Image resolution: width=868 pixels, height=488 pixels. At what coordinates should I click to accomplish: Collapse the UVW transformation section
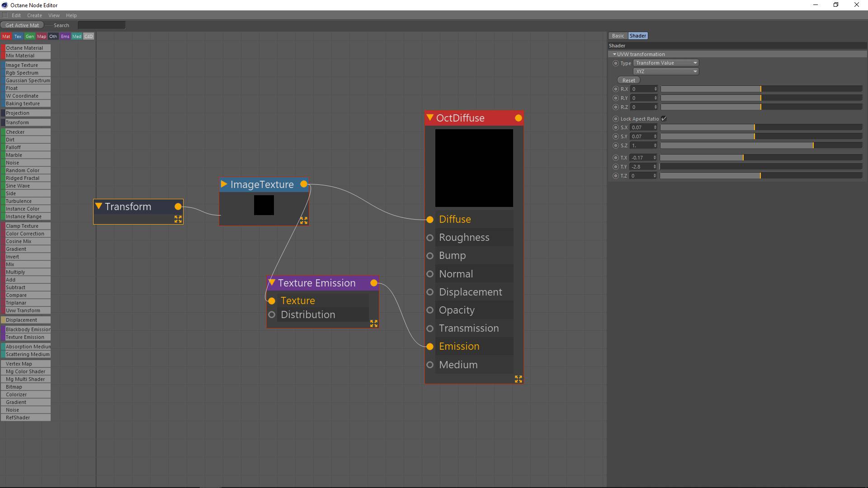[x=614, y=54]
